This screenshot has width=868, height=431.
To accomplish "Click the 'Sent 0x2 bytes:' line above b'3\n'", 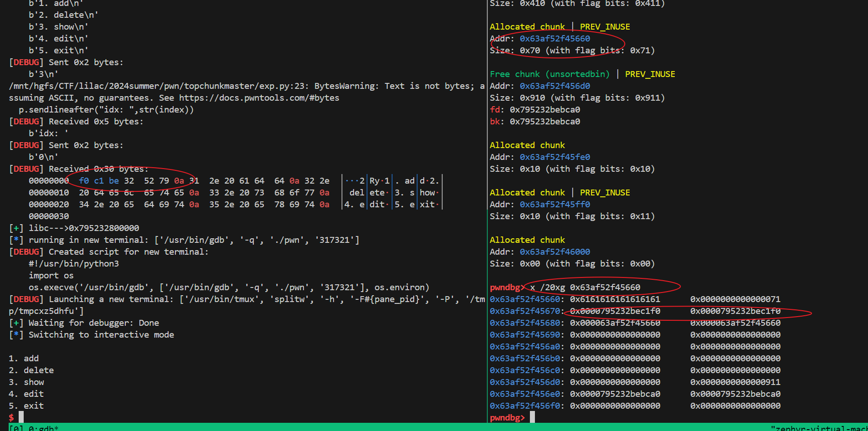I will coord(66,62).
